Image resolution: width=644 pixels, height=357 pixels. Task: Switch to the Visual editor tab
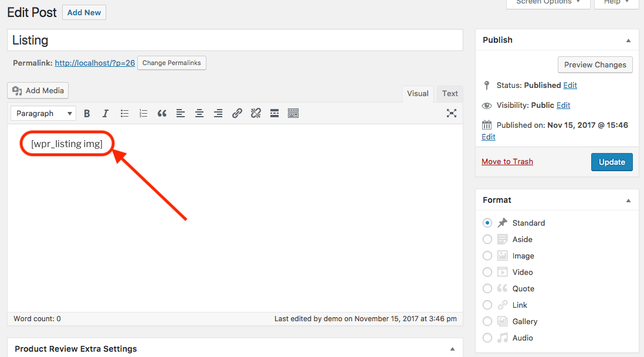(x=418, y=94)
